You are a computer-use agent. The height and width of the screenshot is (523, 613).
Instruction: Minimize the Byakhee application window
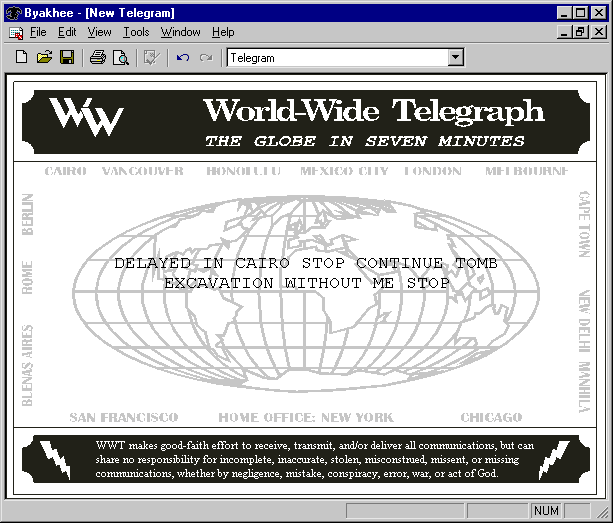[564, 13]
